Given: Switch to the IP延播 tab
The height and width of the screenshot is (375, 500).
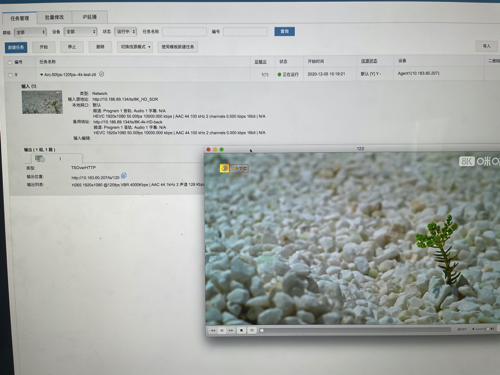Looking at the screenshot, I should click(90, 17).
